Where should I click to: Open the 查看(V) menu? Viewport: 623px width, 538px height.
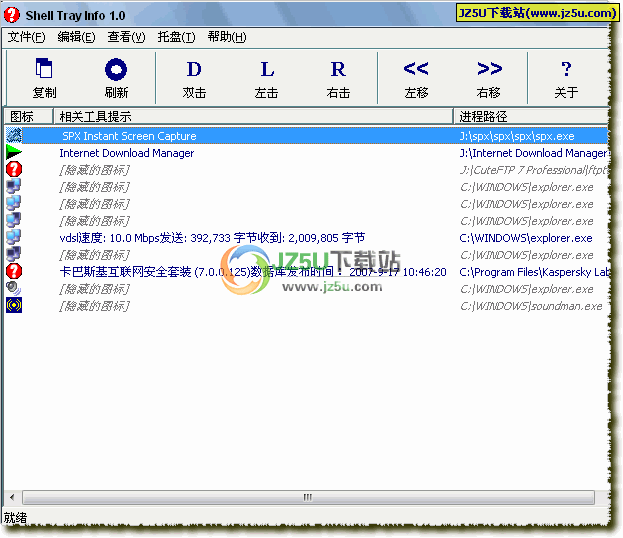click(x=126, y=37)
